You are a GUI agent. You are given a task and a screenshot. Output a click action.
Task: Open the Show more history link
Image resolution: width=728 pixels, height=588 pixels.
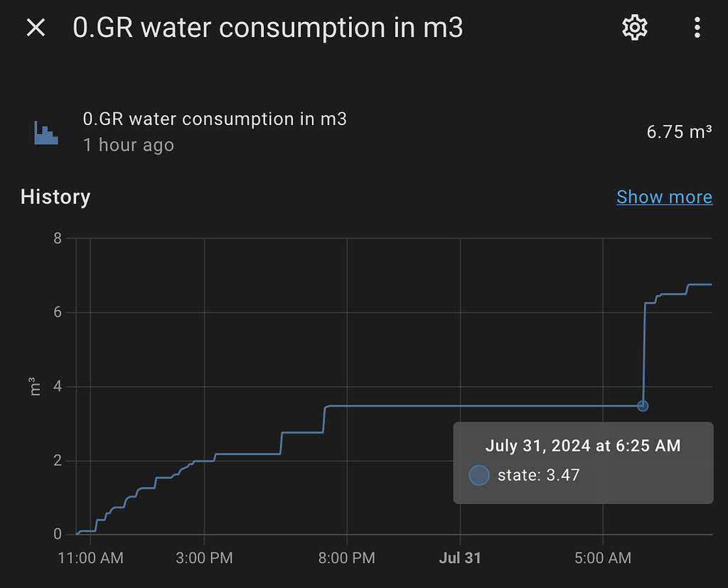664,197
